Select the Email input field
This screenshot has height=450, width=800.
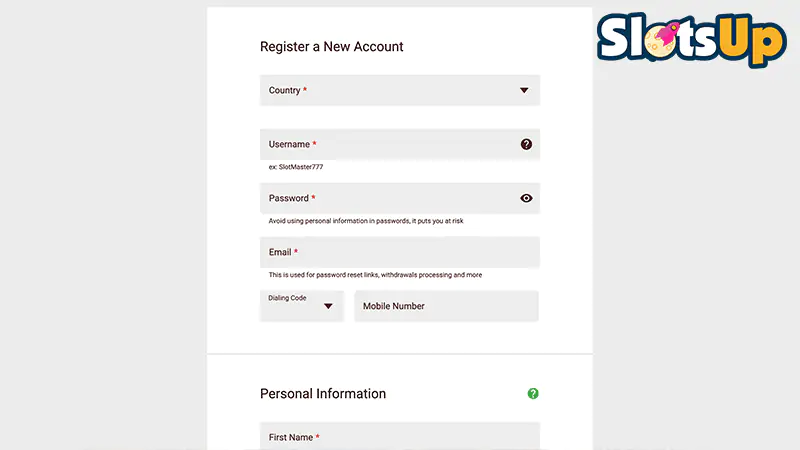pos(399,252)
